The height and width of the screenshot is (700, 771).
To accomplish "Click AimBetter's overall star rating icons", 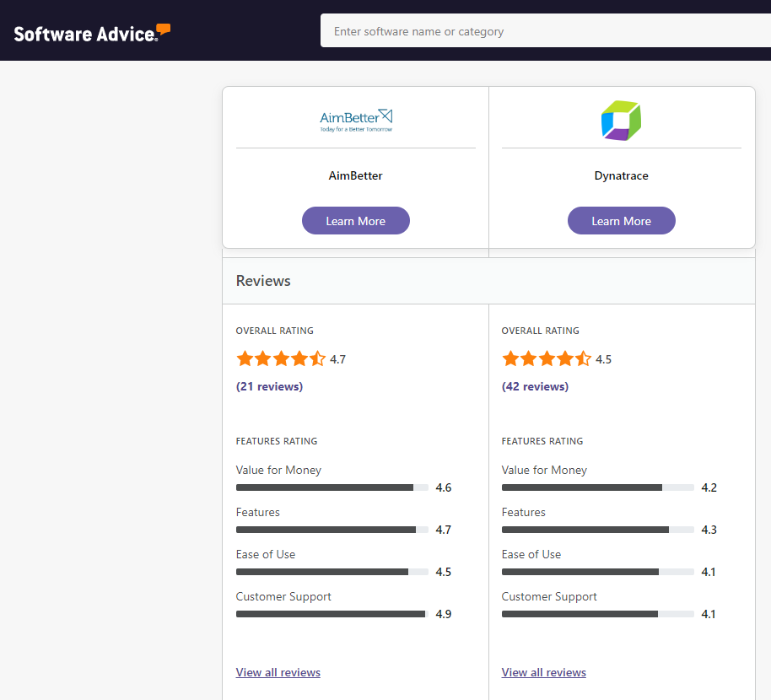I will (x=281, y=358).
